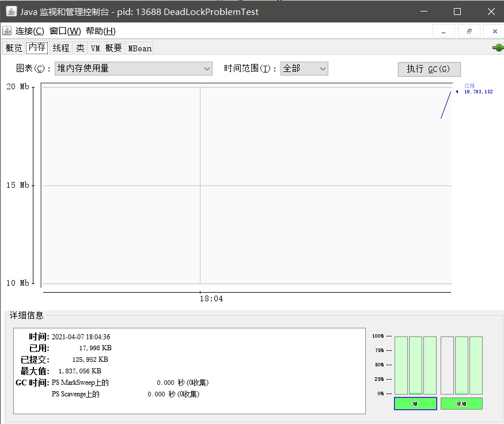Switch to the 概览 tab
The width and height of the screenshot is (504, 424).
coord(14,48)
